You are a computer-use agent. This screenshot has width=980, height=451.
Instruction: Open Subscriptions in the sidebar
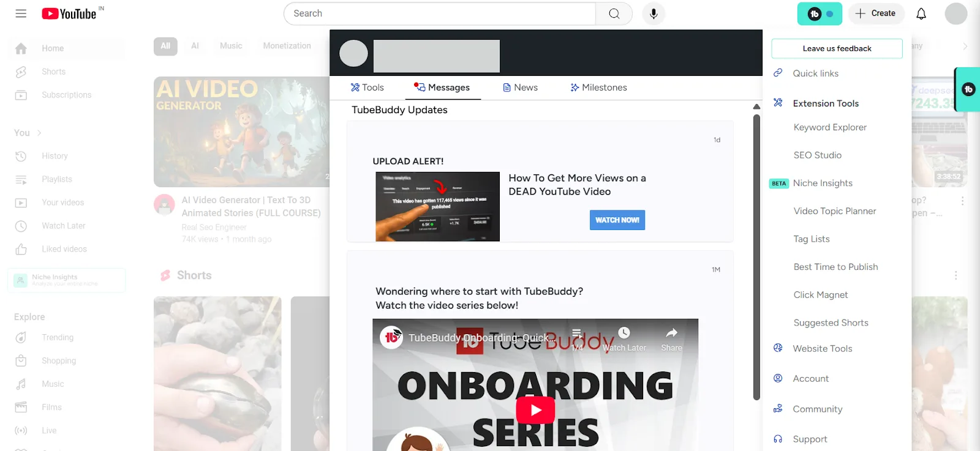tap(66, 95)
